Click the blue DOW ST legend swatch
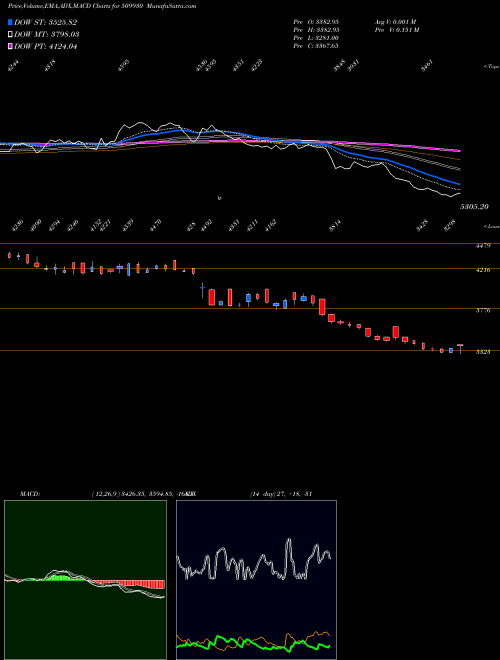500x660 pixels. tap(10, 22)
